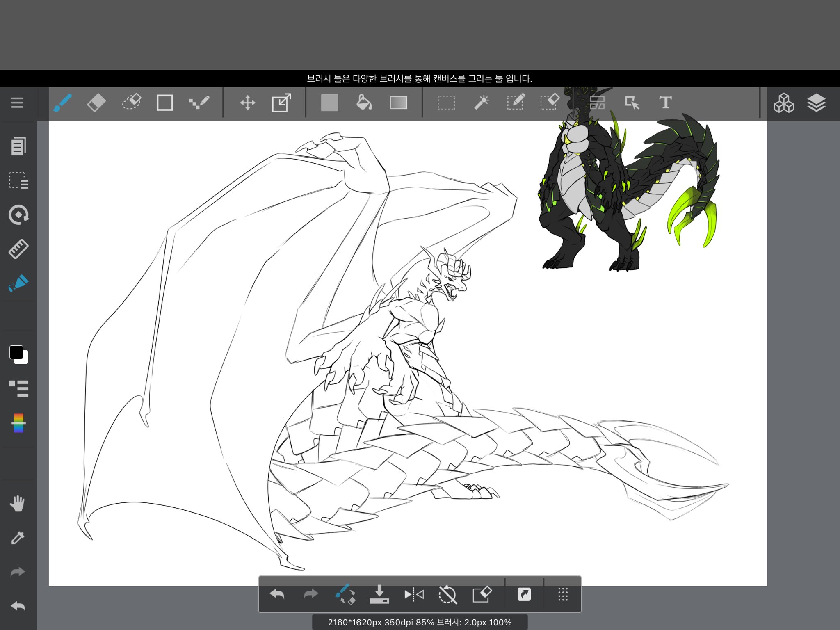Click Undo in the bottom shortcut bar

[277, 594]
